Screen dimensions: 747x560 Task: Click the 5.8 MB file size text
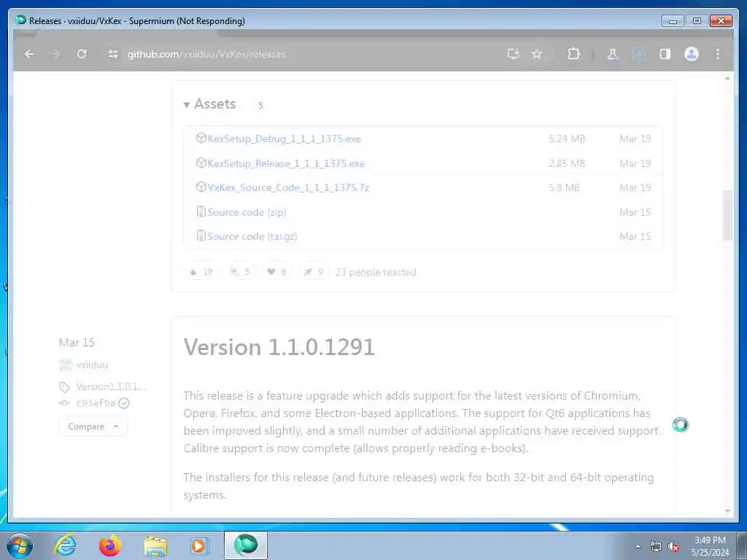point(564,187)
